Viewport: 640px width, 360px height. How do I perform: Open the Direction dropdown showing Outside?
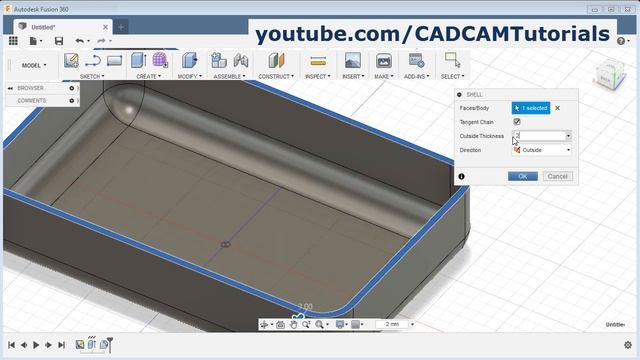coord(542,150)
